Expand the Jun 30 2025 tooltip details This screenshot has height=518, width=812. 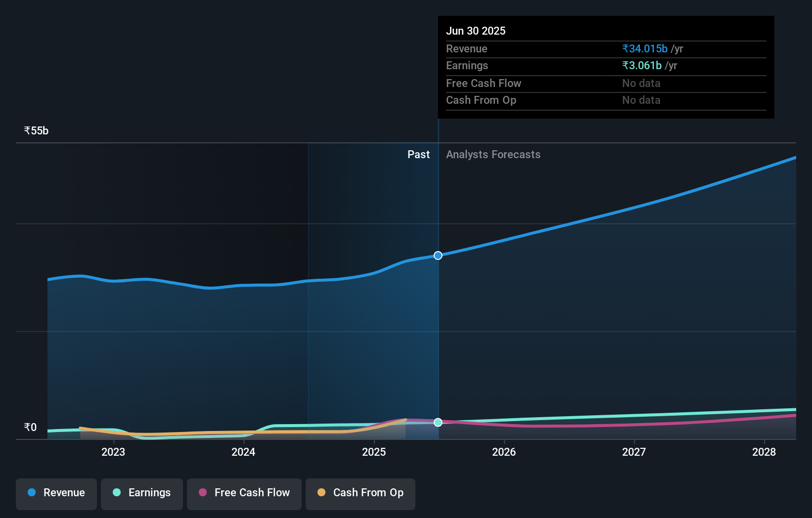(x=476, y=31)
